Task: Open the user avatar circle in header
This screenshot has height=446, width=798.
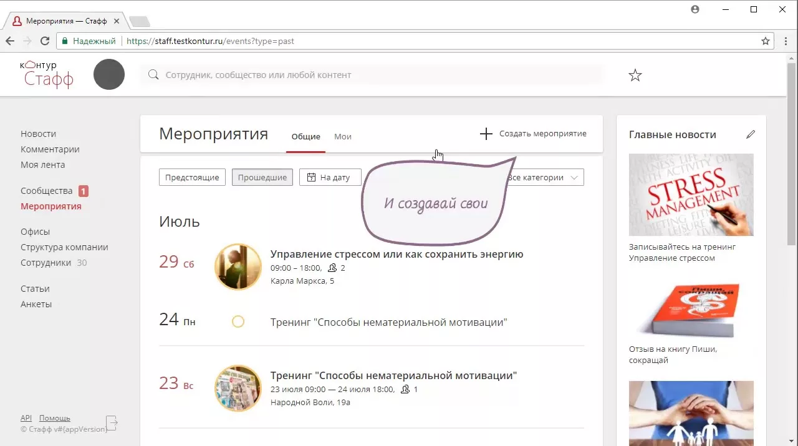Action: click(x=109, y=74)
